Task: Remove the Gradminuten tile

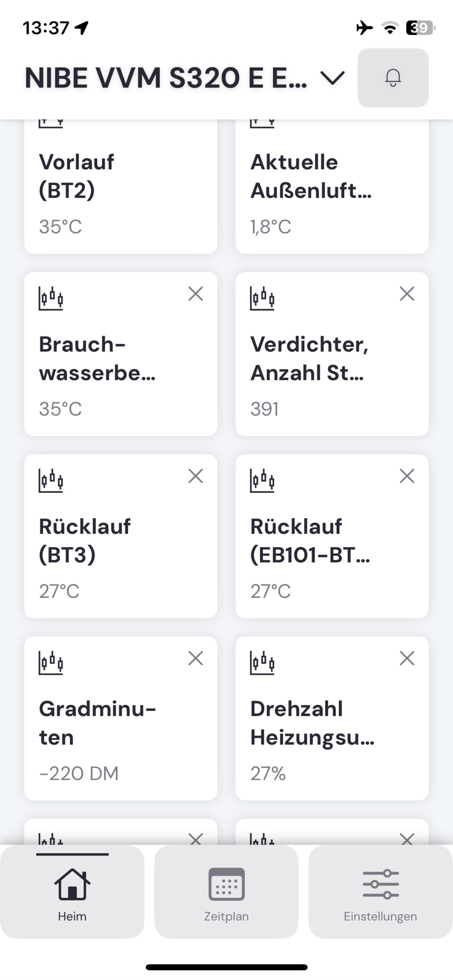Action: 196,658
